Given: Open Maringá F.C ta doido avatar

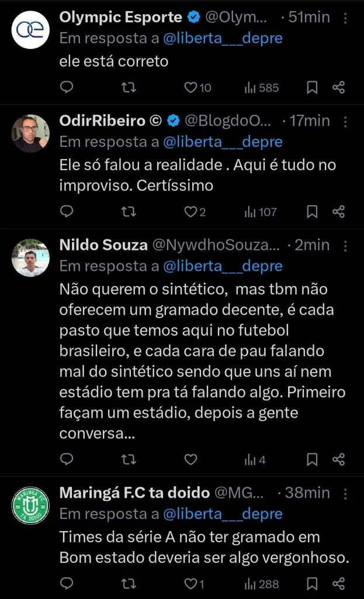Looking at the screenshot, I should 31,506.
